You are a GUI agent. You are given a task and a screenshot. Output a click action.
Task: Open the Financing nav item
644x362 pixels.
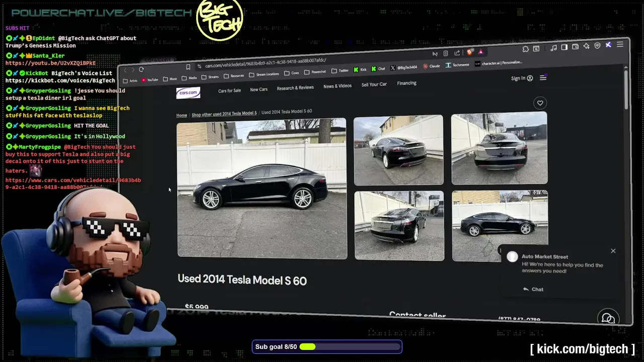407,83
